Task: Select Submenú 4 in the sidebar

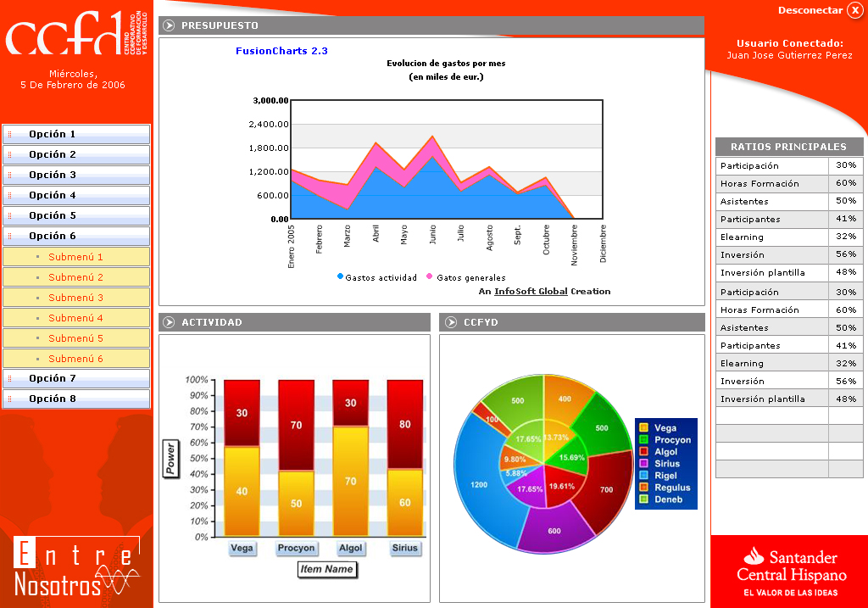Action: point(76,318)
